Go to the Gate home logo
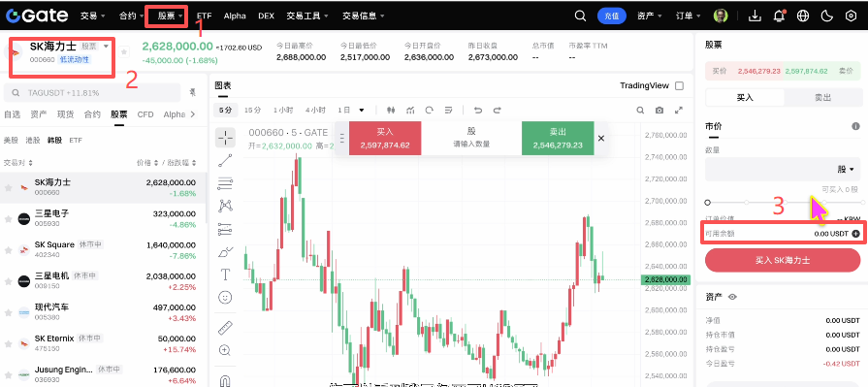The height and width of the screenshot is (387, 868). [x=37, y=16]
